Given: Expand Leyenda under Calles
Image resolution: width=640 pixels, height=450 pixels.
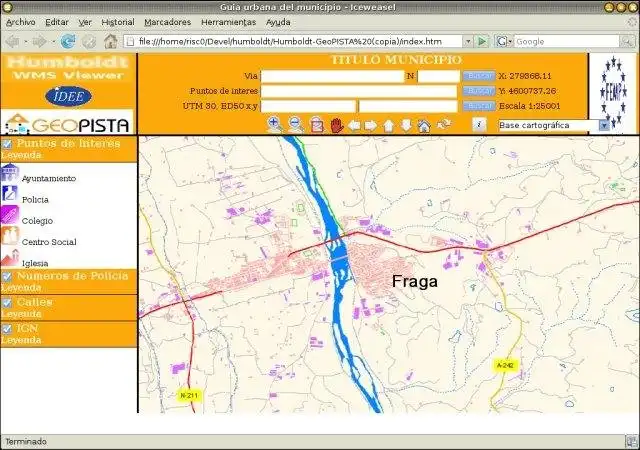Looking at the screenshot, I should pyautogui.click(x=21, y=314).
